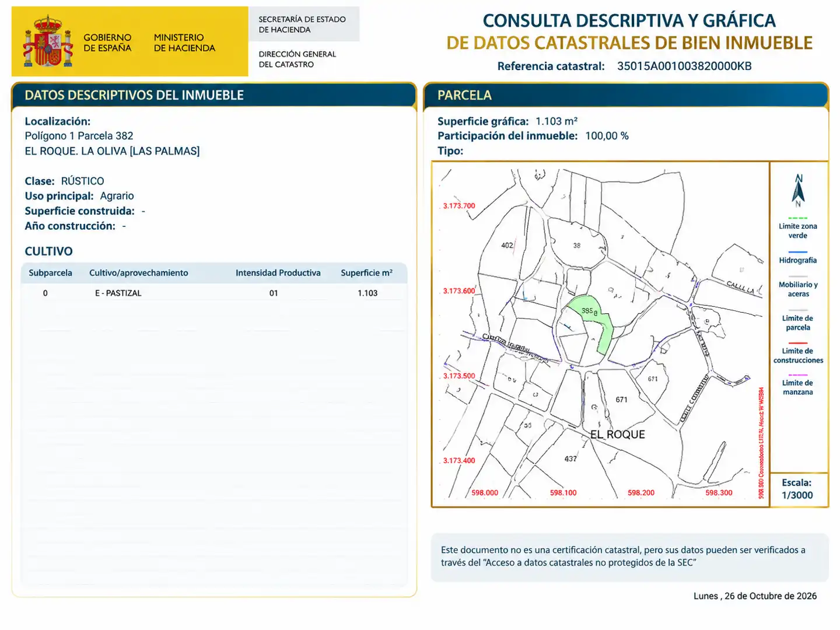This screenshot has height=630, width=840.
Task: Click the magenta dashed line above Limite de manzana
Action: click(x=797, y=375)
